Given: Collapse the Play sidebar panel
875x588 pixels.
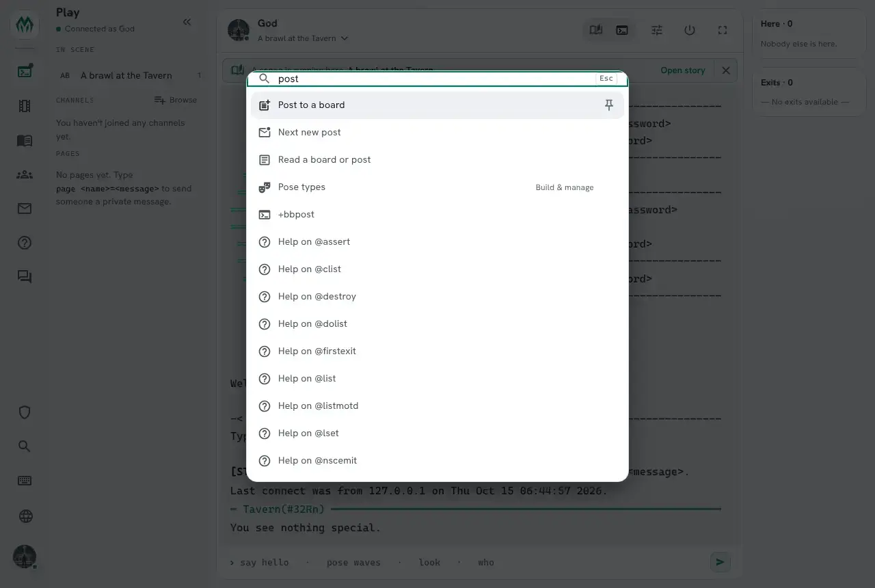Looking at the screenshot, I should coord(187,22).
